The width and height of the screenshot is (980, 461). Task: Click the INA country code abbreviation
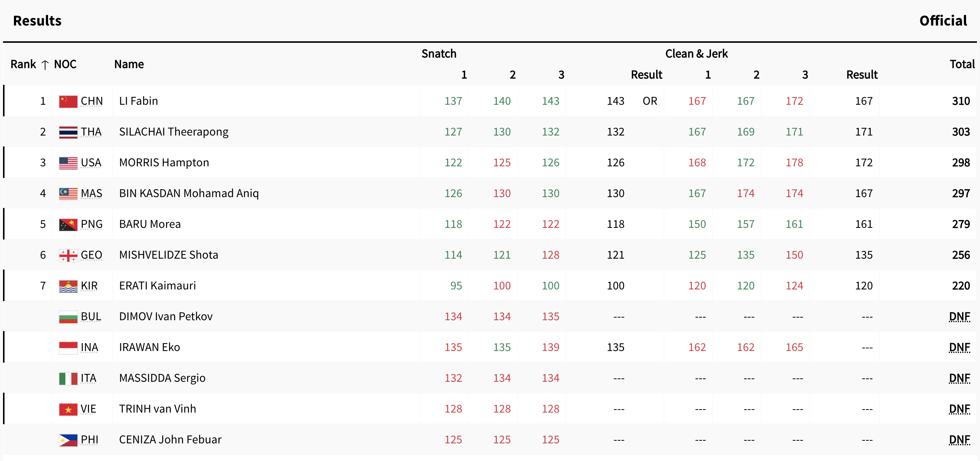tap(89, 347)
